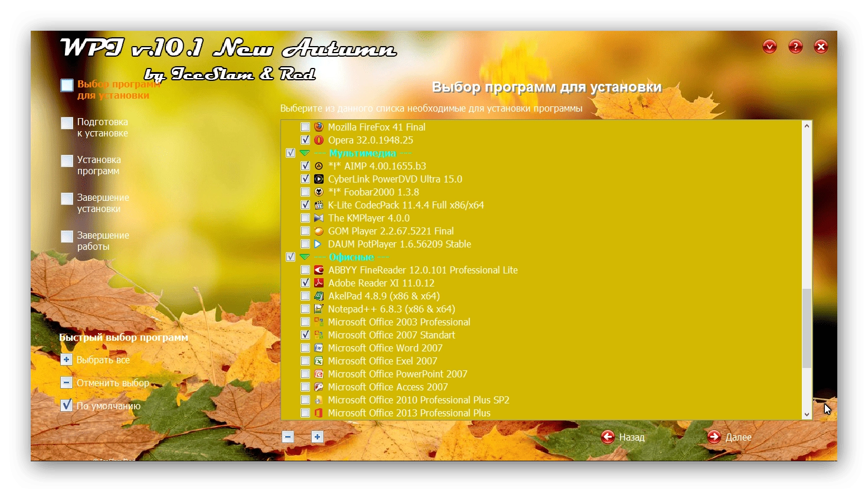
Task: Select GOM Player 2.2.67.5221 Final text
Action: coord(391,231)
